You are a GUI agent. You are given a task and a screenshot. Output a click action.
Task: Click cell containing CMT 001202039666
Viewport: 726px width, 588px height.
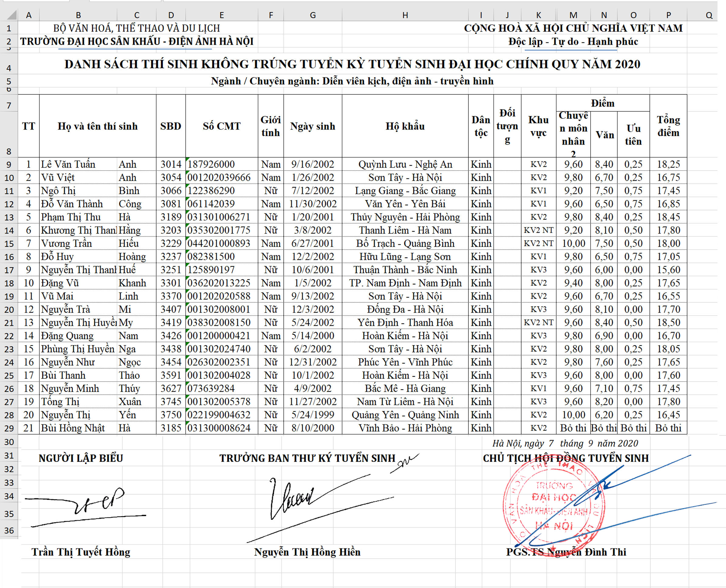[222, 178]
